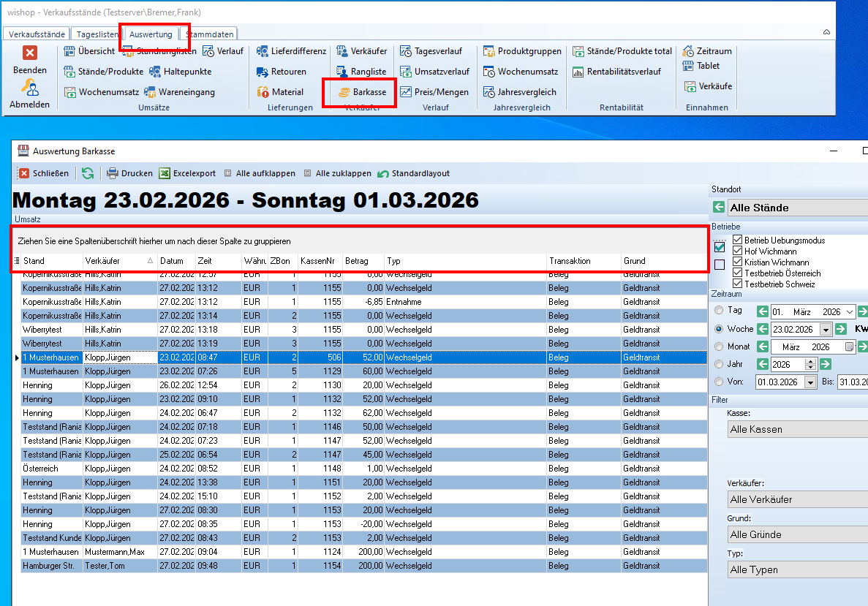This screenshot has height=606, width=868.
Task: Click the Beenden icon in ribbon
Action: click(x=29, y=53)
